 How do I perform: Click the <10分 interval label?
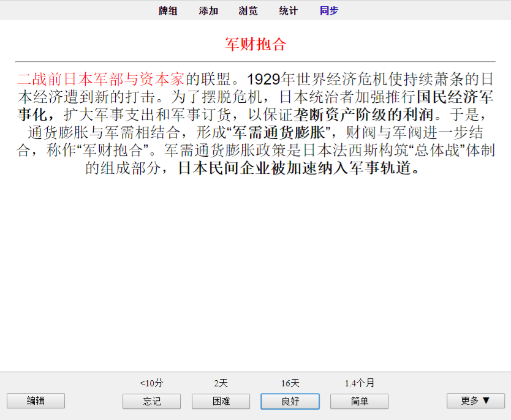[151, 383]
